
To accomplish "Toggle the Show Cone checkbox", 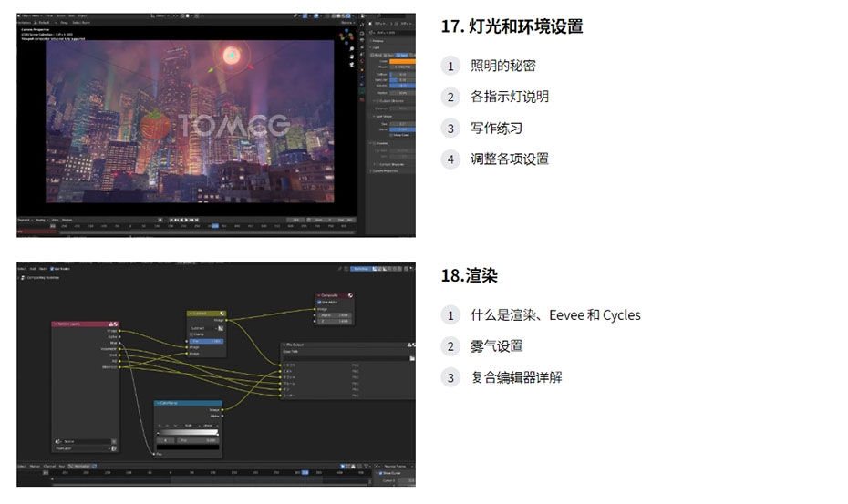I will 391,135.
